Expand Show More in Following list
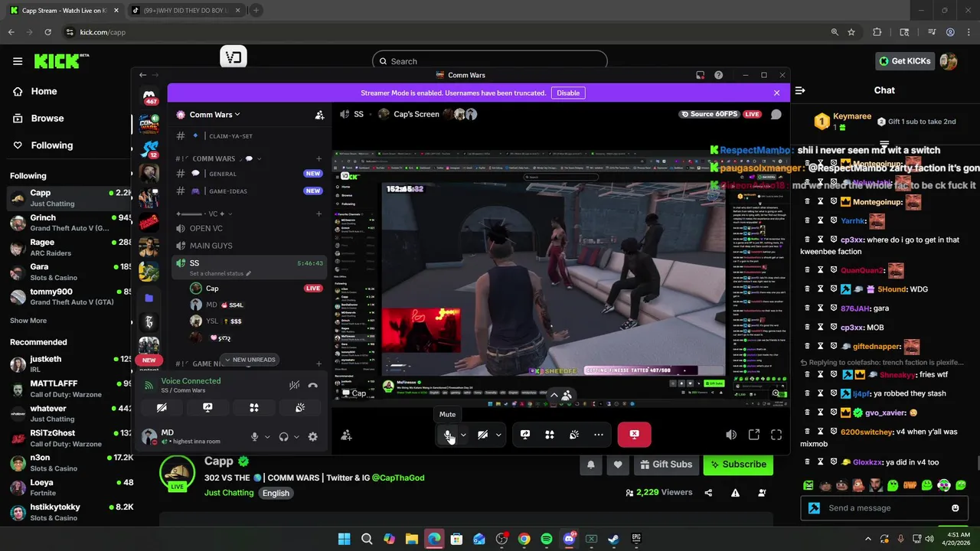Screen dimensions: 980x551 [28, 321]
